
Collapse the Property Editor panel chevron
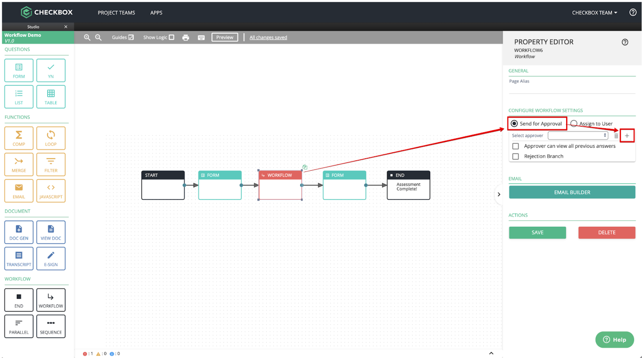(499, 195)
